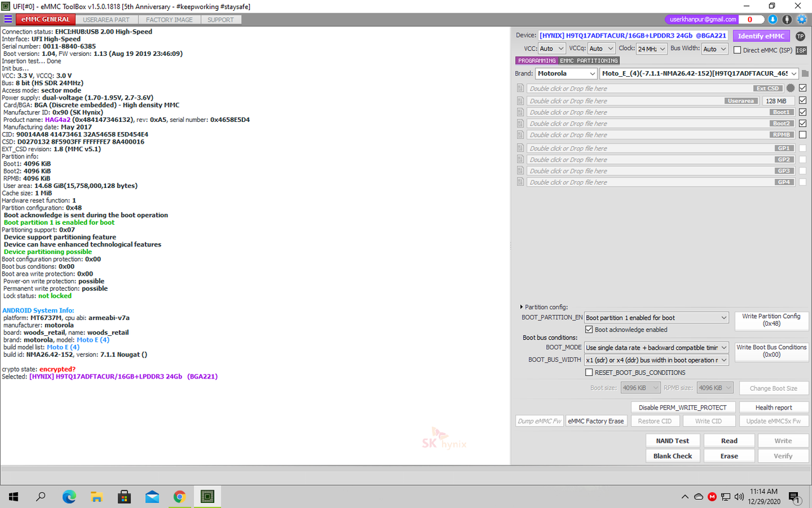The height and width of the screenshot is (508, 812).
Task: Open the BOOT_PARTITION_EN dropdown
Action: pyautogui.click(x=657, y=317)
